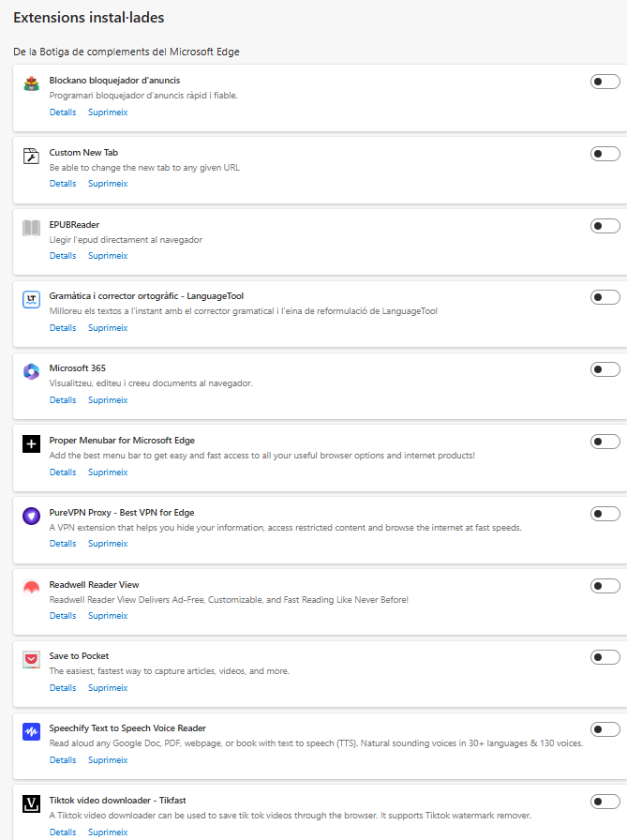Enable the PureVPN Proxy extension switch
627x840 pixels.
(605, 514)
